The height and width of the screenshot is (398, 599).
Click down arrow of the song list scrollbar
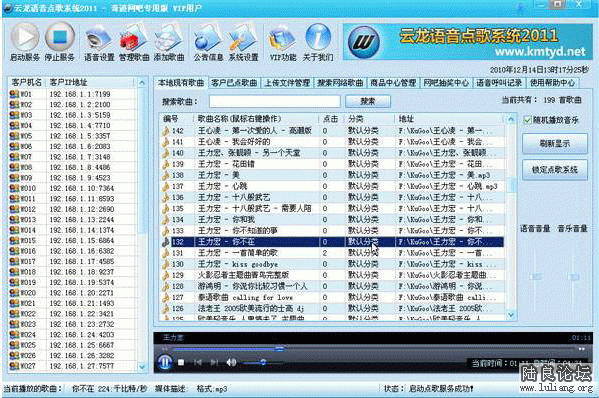point(511,315)
